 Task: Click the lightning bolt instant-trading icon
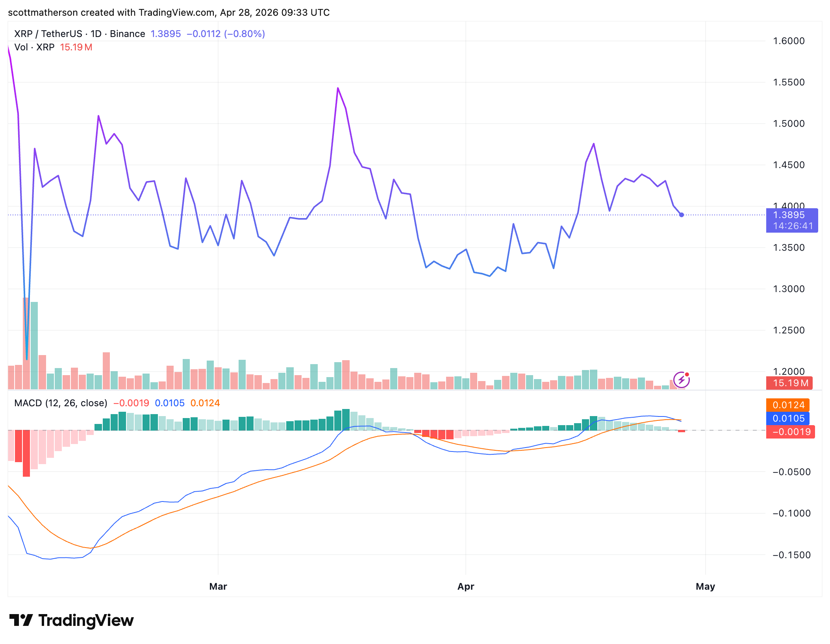(x=681, y=379)
